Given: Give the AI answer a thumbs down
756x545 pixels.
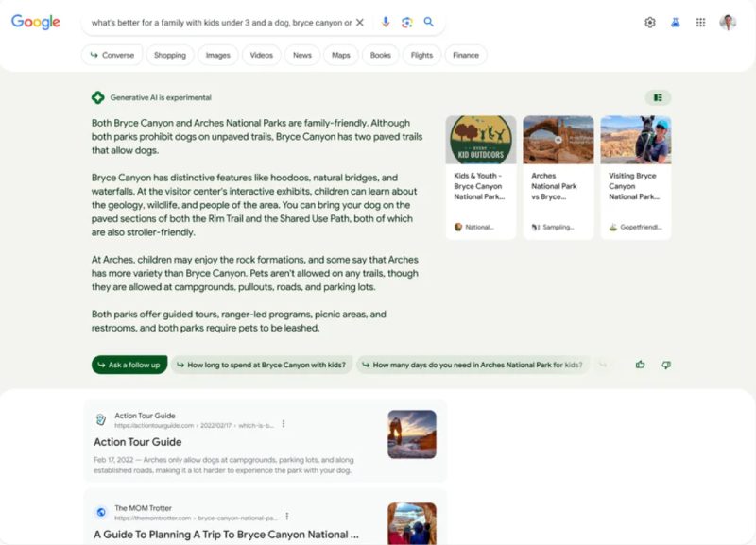Looking at the screenshot, I should pyautogui.click(x=665, y=364).
